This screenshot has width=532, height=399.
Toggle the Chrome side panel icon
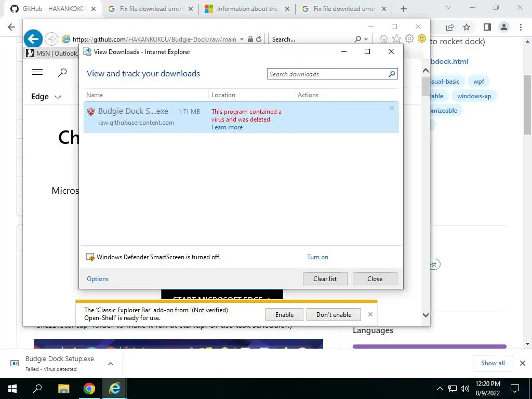click(487, 27)
